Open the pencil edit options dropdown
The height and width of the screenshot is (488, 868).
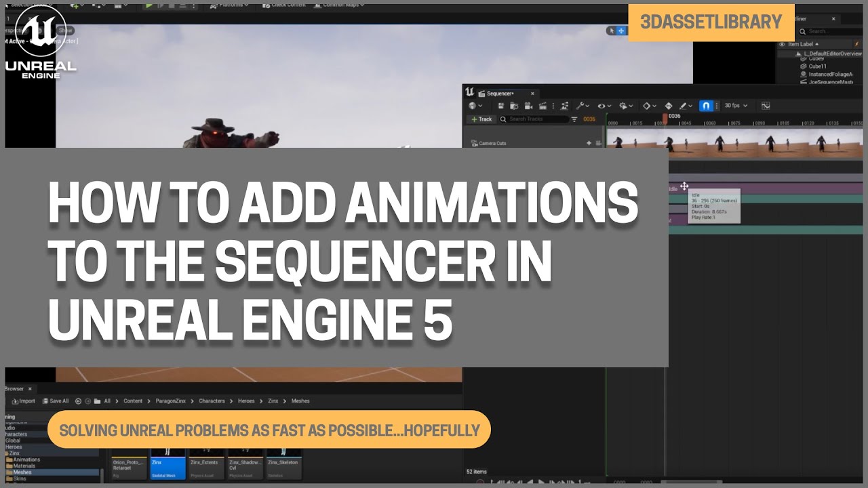click(x=685, y=106)
